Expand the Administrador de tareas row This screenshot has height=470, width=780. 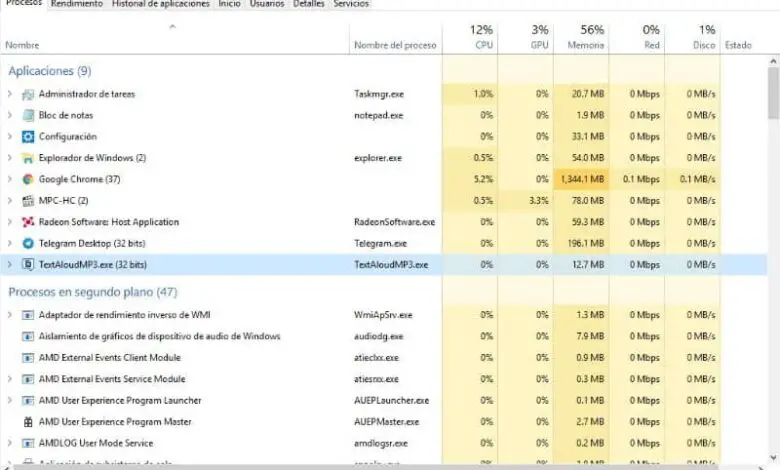pyautogui.click(x=9, y=94)
